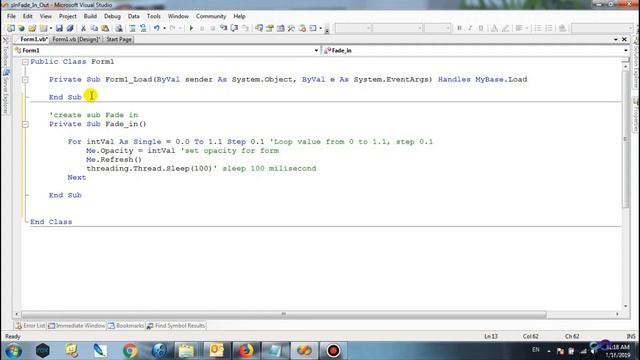Start debugging with the play icon
640x360 pixels.
[191, 28]
